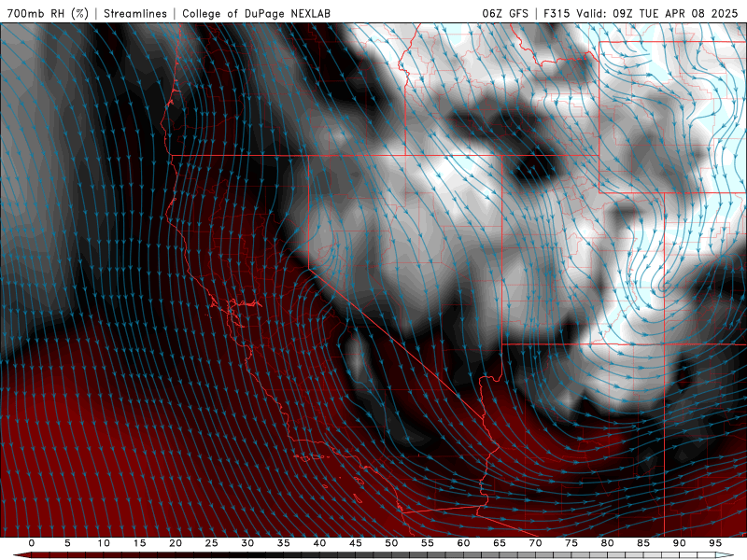Click the '30' value on color scale

click(247, 543)
